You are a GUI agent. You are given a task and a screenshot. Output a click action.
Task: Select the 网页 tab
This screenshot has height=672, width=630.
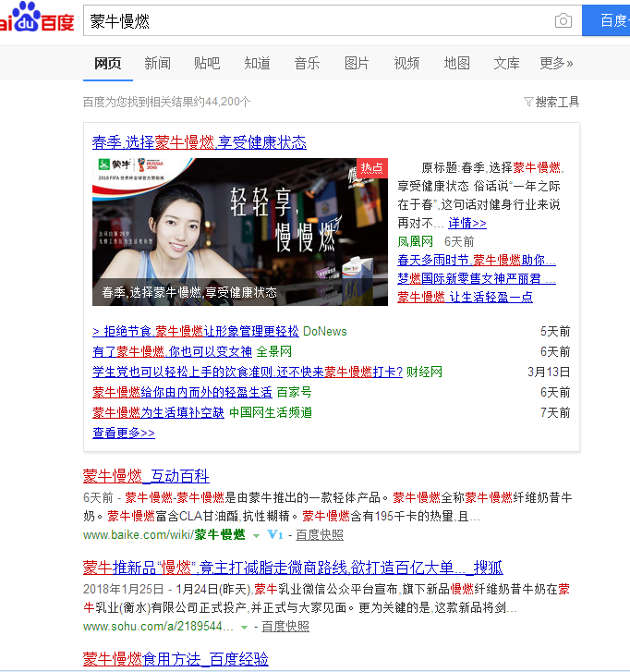(x=107, y=64)
